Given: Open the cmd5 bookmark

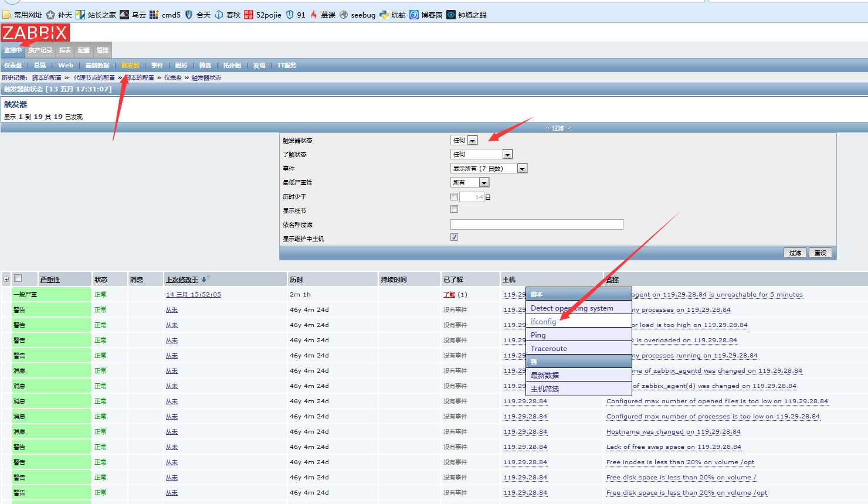Looking at the screenshot, I should tap(165, 15).
